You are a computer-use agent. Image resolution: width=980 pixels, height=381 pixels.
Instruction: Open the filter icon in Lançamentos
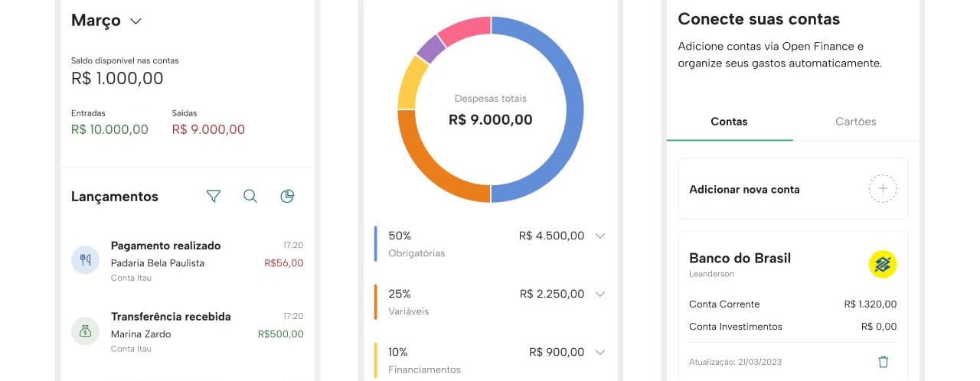click(214, 197)
